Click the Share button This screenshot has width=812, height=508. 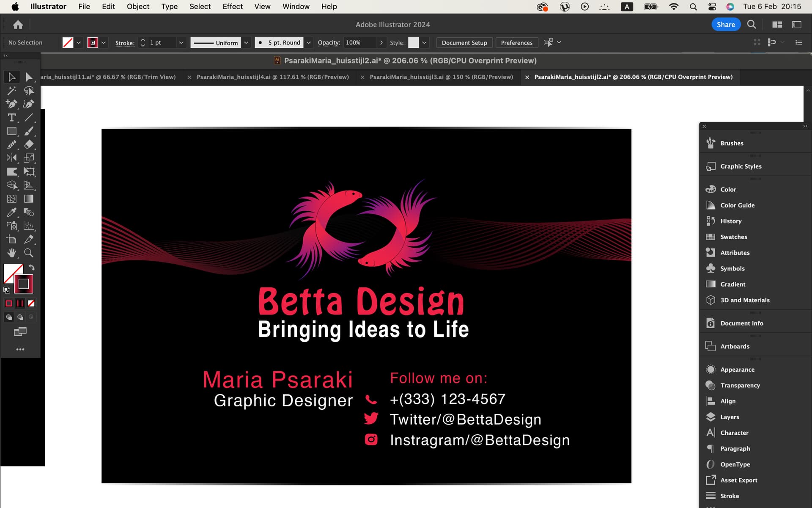(x=726, y=25)
